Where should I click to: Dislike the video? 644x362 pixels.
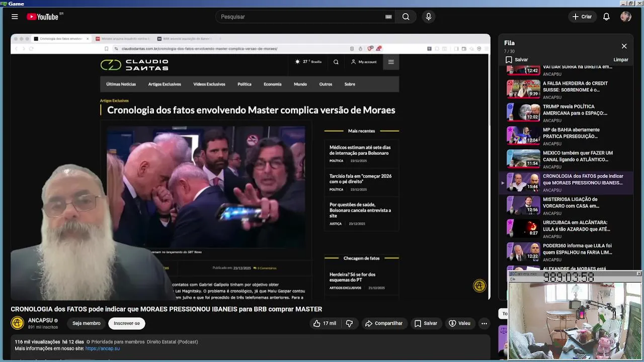(349, 323)
